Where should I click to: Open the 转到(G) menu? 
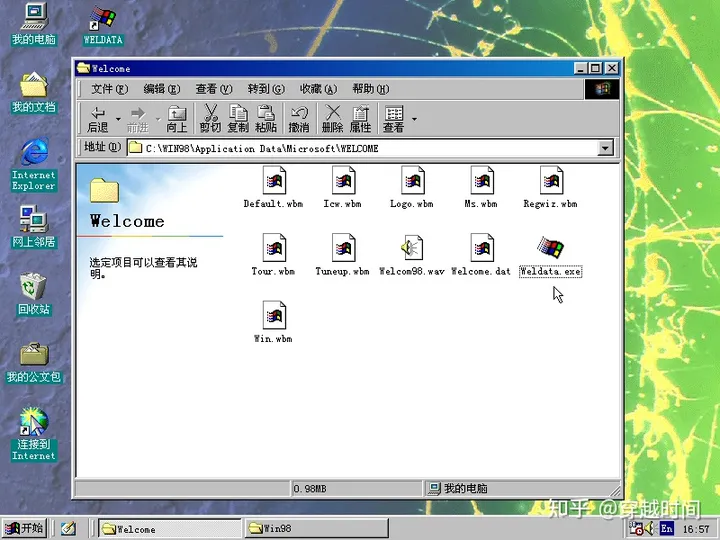[x=266, y=89]
